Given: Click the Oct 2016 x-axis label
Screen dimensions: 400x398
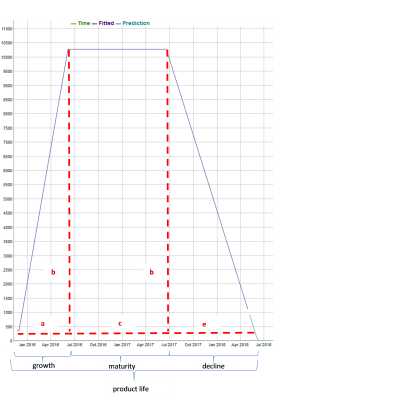Looking at the screenshot, I should [98, 345].
